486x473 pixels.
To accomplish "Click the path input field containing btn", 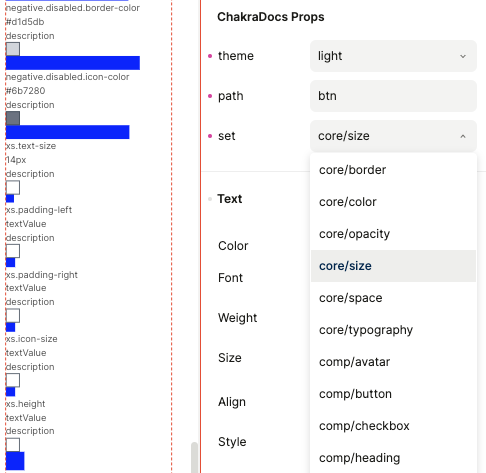I will coord(393,96).
